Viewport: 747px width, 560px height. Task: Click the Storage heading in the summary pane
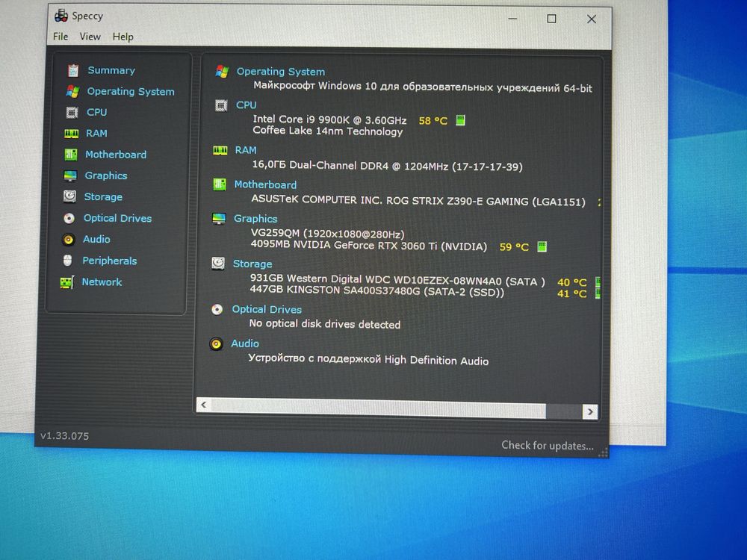252,264
